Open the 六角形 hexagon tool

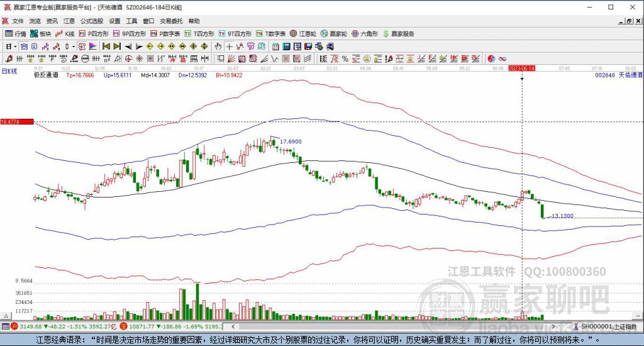[365, 34]
